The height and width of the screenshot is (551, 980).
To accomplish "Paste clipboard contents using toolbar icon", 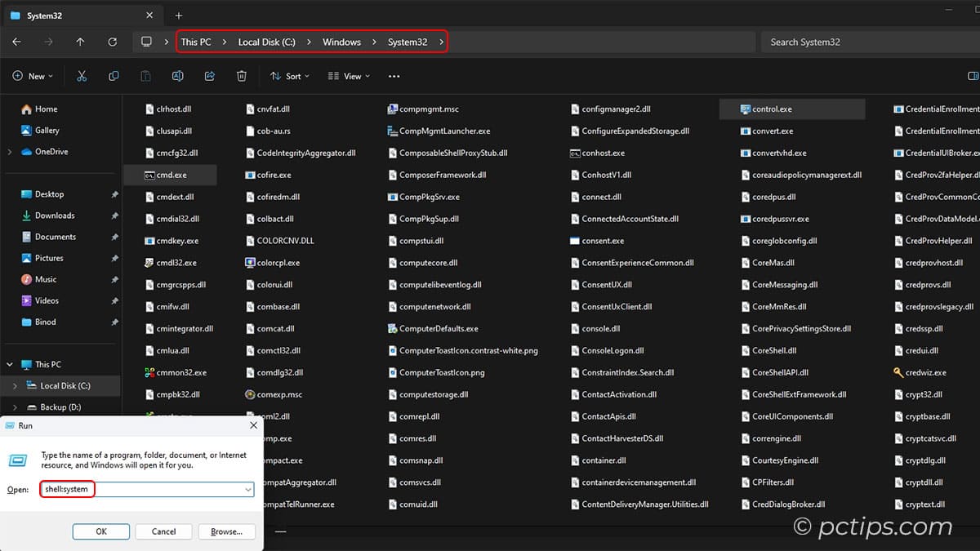I will [145, 75].
